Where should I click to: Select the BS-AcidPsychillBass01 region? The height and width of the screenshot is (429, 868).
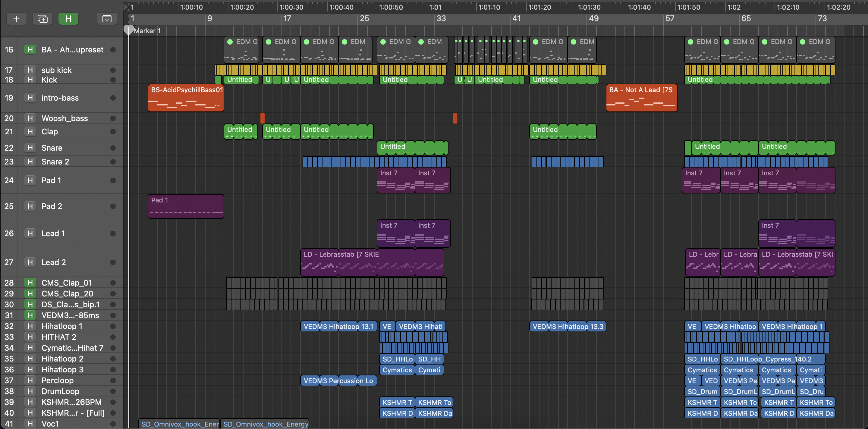(186, 98)
